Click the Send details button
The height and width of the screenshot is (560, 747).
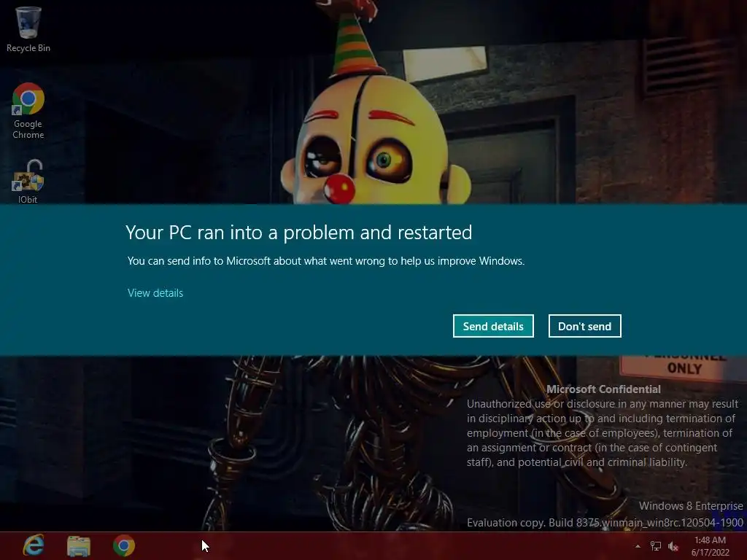493,326
